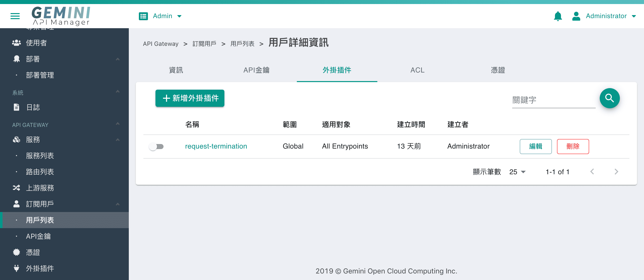Open the 顯示筆數 rows-per-page dropdown
Screen dimensions: 644x280
pos(517,172)
